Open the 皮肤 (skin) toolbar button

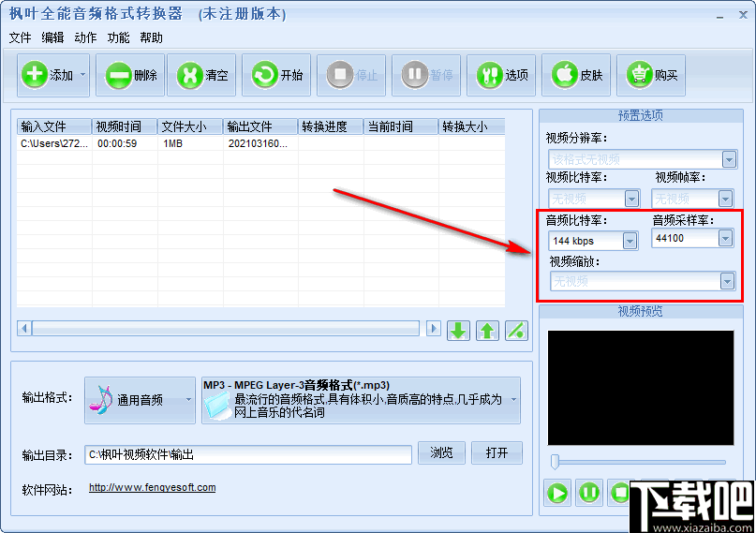(576, 75)
